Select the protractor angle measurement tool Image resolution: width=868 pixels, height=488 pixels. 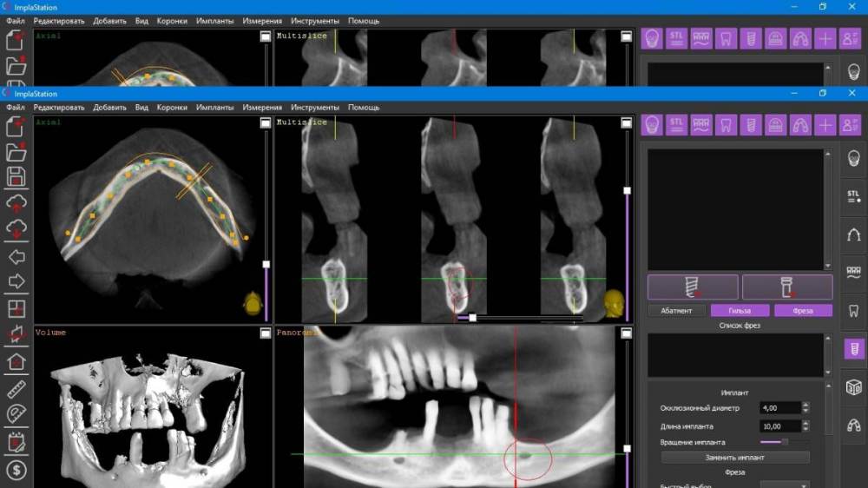16,415
